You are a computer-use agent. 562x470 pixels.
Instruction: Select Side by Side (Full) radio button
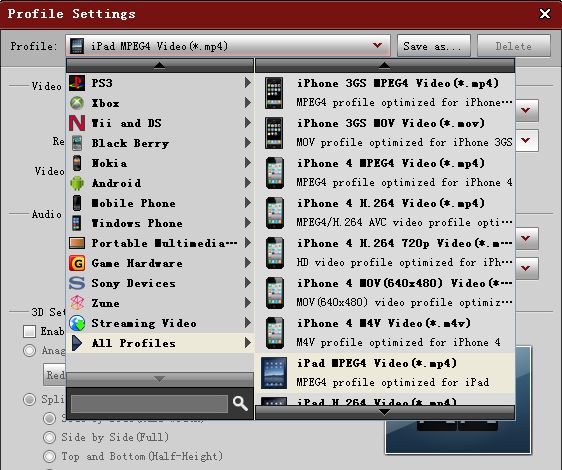pyautogui.click(x=49, y=437)
